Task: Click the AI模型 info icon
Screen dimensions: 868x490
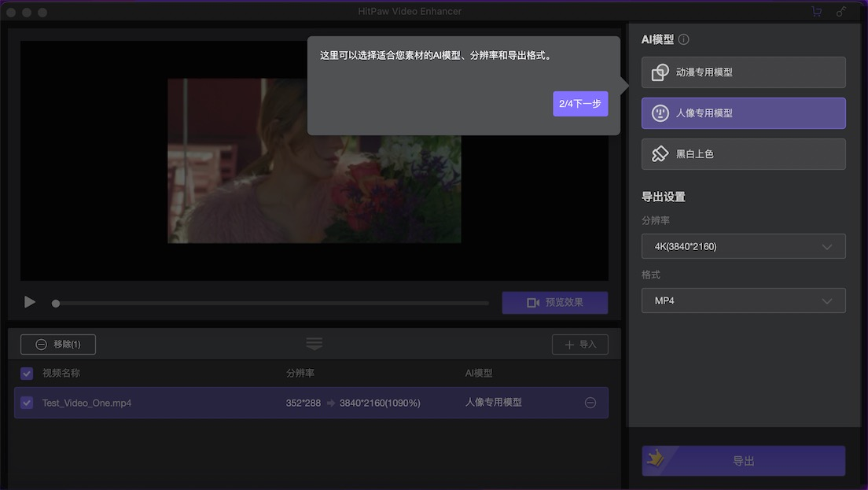Action: point(684,39)
